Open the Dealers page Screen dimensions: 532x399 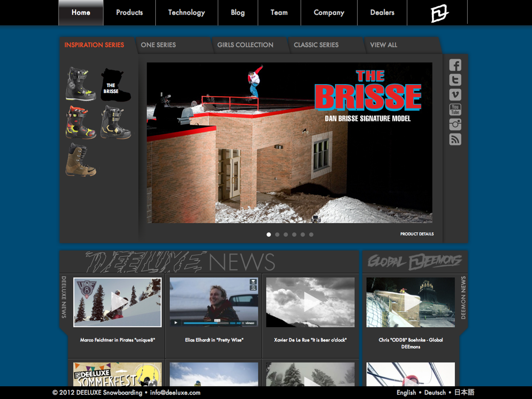pos(382,13)
